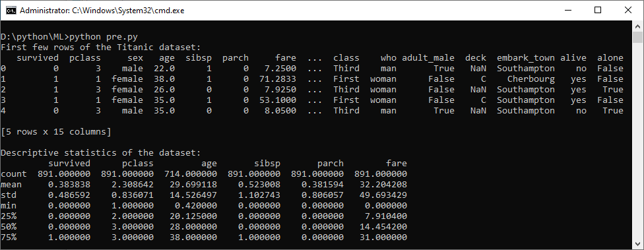Click the 'alone' column header
The width and height of the screenshot is (644, 250).
610,58
